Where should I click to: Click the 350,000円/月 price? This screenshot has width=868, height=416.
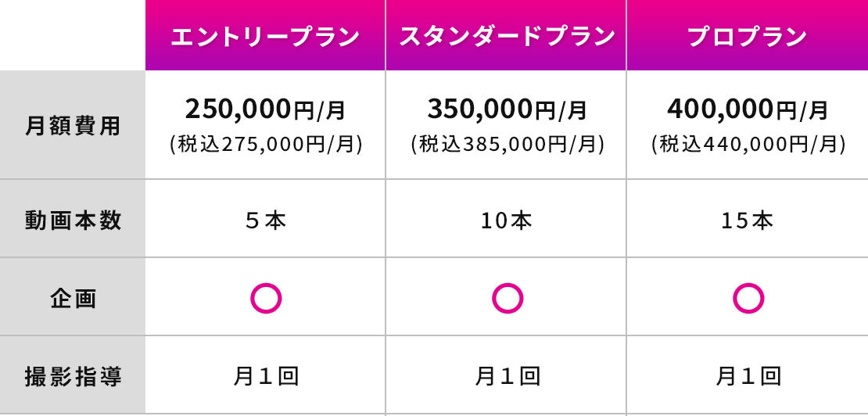pyautogui.click(x=507, y=109)
